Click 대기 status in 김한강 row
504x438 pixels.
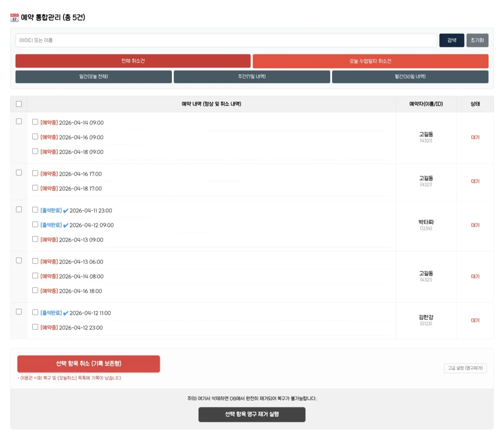[475, 321]
